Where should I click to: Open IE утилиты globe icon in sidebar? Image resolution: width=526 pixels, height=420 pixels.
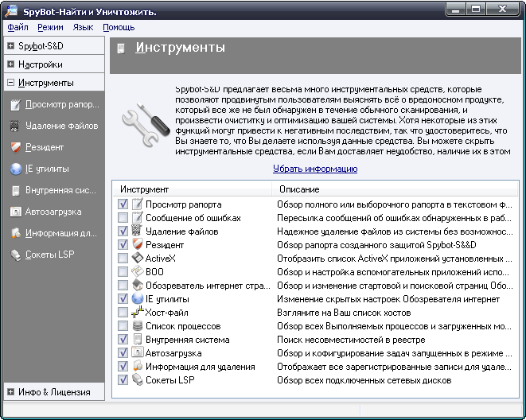coord(14,169)
